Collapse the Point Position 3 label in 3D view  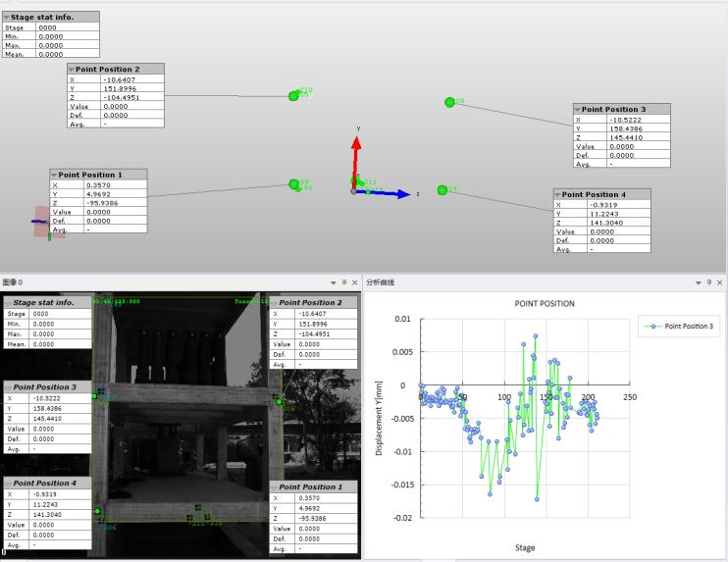[578, 110]
